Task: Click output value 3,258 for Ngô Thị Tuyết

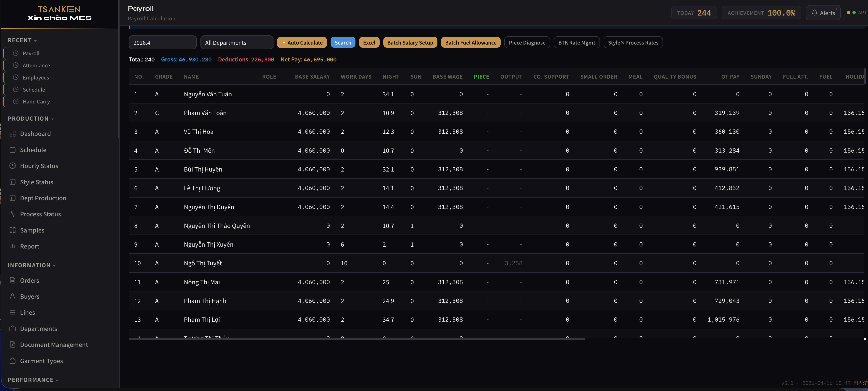Action: (x=513, y=263)
